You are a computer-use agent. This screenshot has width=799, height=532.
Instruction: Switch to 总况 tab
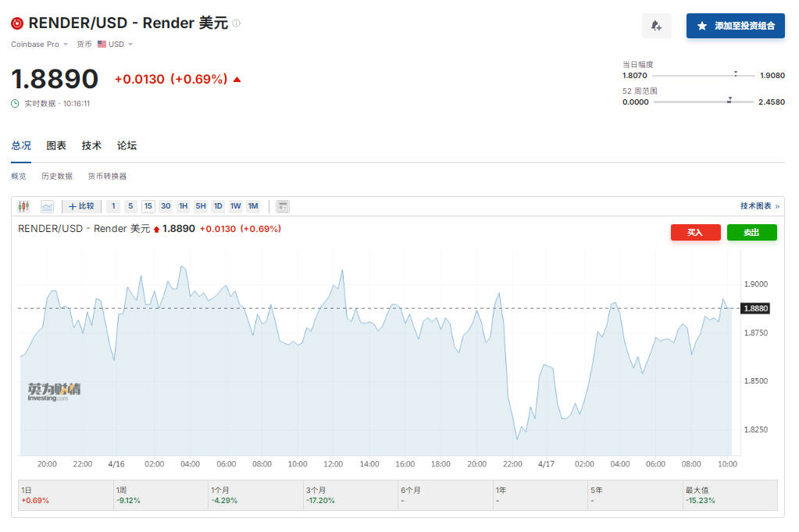[21, 146]
